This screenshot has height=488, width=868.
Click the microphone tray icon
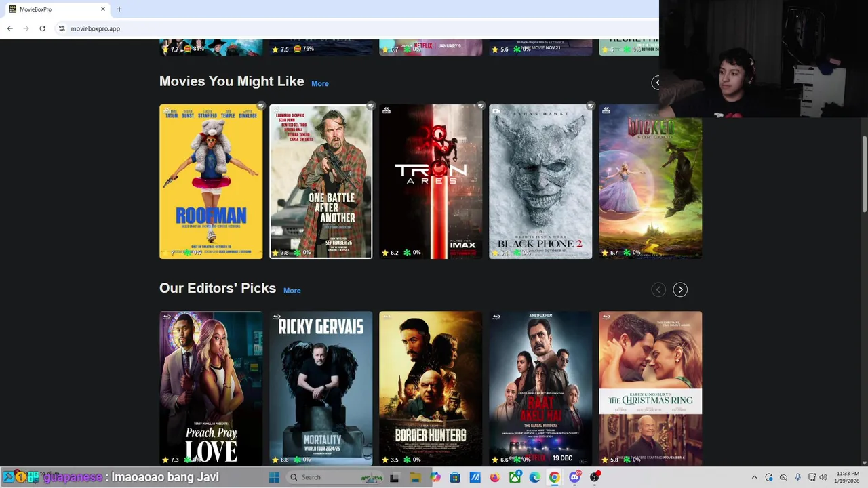797,477
